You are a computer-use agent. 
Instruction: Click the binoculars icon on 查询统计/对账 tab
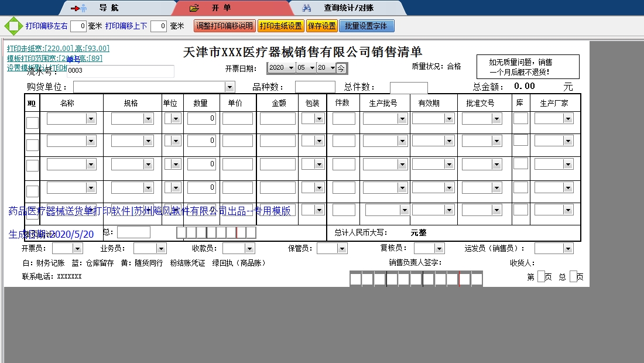pos(306,8)
